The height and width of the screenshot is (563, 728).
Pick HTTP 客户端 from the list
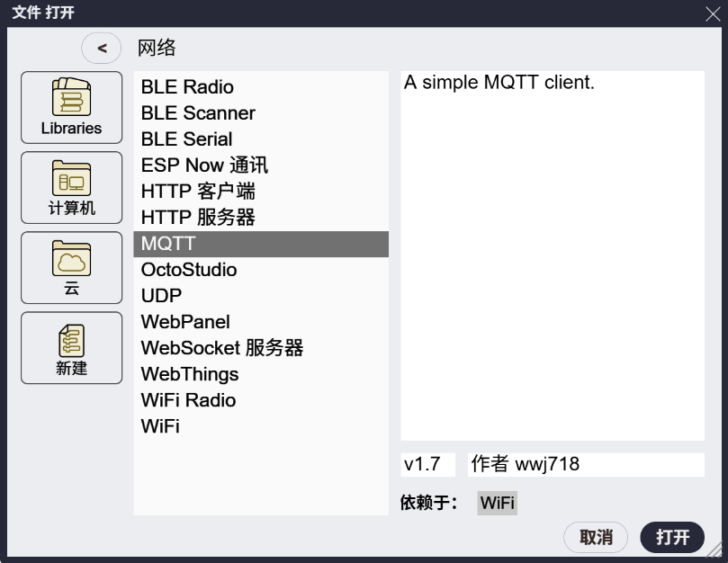coord(261,192)
